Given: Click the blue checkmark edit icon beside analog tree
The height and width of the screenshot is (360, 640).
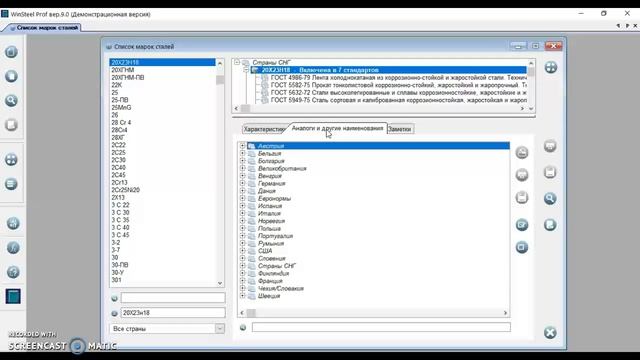Looking at the screenshot, I should 522,224.
